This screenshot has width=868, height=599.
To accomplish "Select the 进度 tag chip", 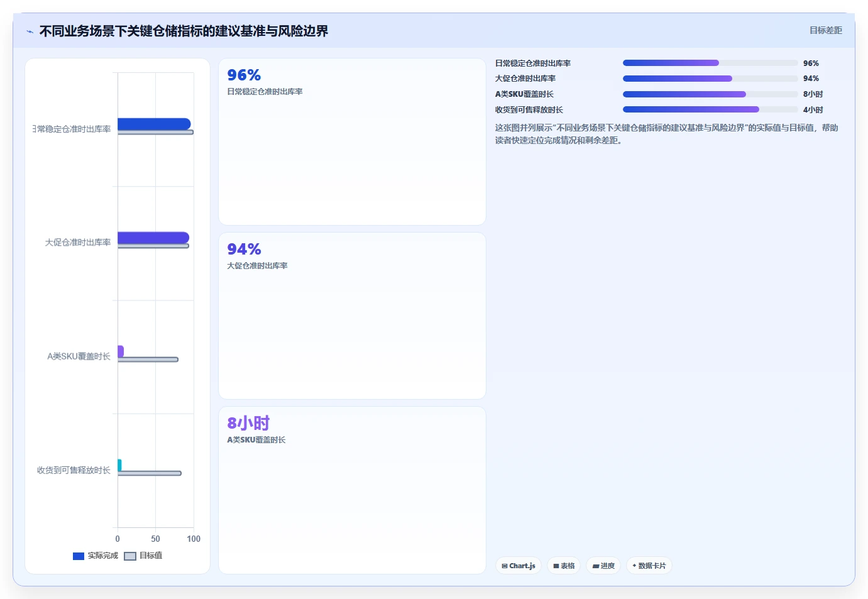I will click(x=603, y=566).
